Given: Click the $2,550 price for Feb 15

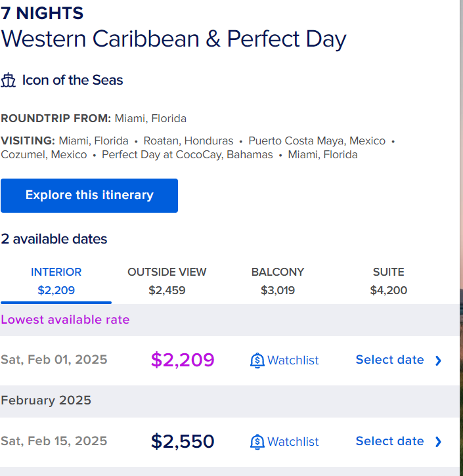Looking at the screenshot, I should 183,441.
